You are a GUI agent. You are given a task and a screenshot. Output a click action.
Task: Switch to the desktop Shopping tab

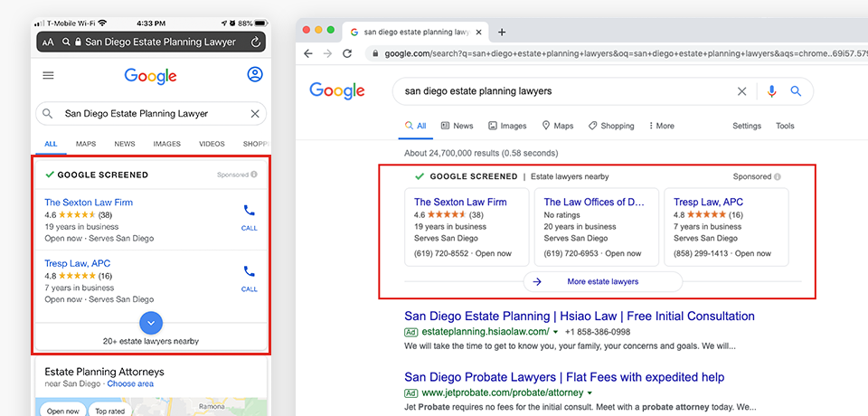point(611,126)
